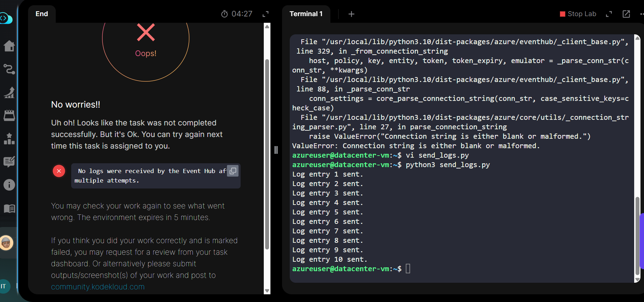
Task: Click the Stop Lab button
Action: 578,14
